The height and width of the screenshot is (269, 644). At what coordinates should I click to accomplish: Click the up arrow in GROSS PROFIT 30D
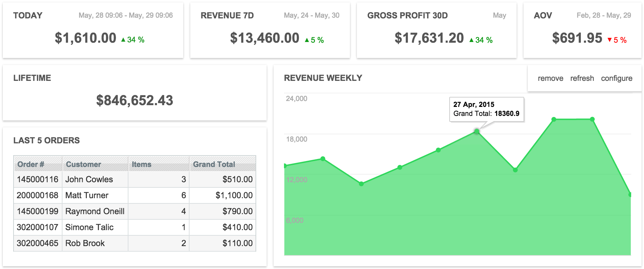click(x=471, y=40)
